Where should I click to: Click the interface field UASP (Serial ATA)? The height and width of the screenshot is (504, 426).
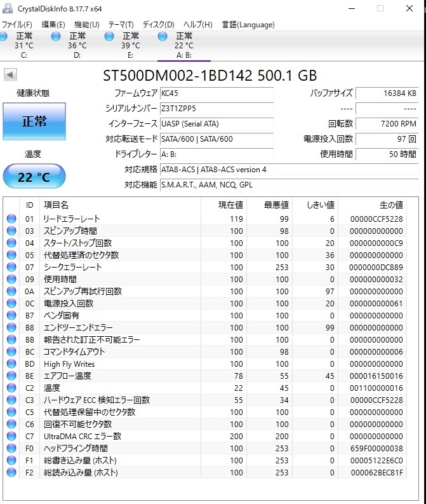(x=216, y=124)
